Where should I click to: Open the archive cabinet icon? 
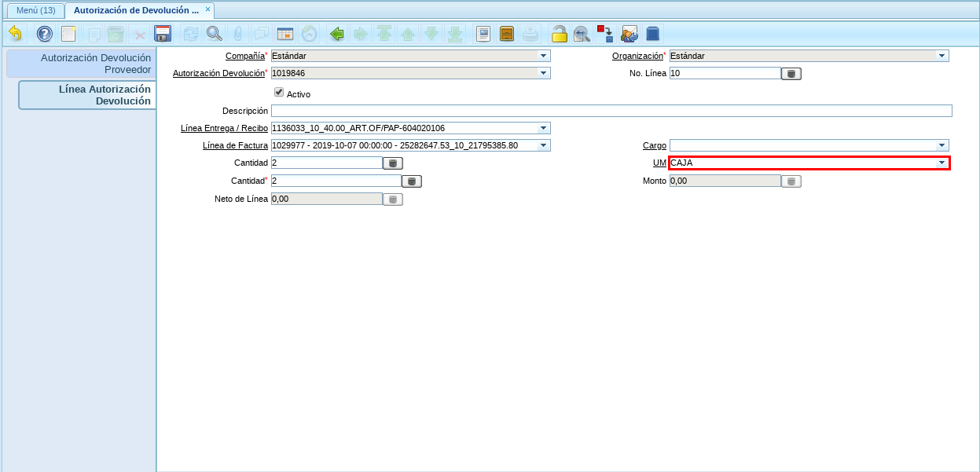click(x=507, y=34)
